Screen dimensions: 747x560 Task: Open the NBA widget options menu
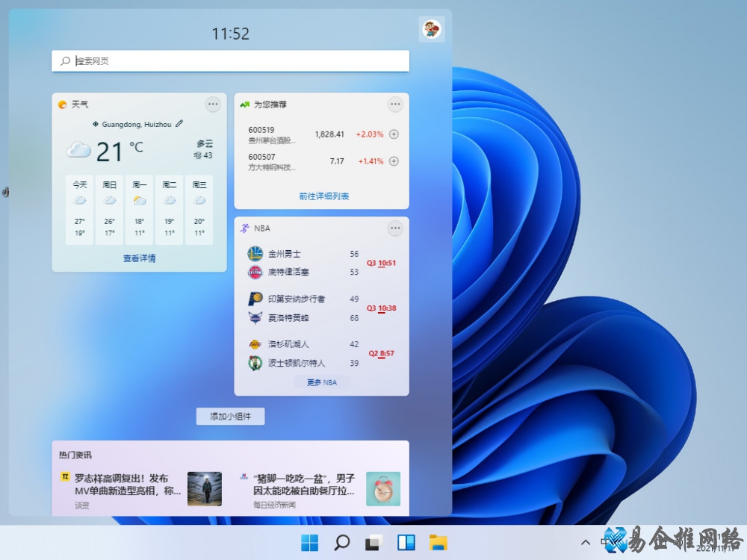coord(394,228)
